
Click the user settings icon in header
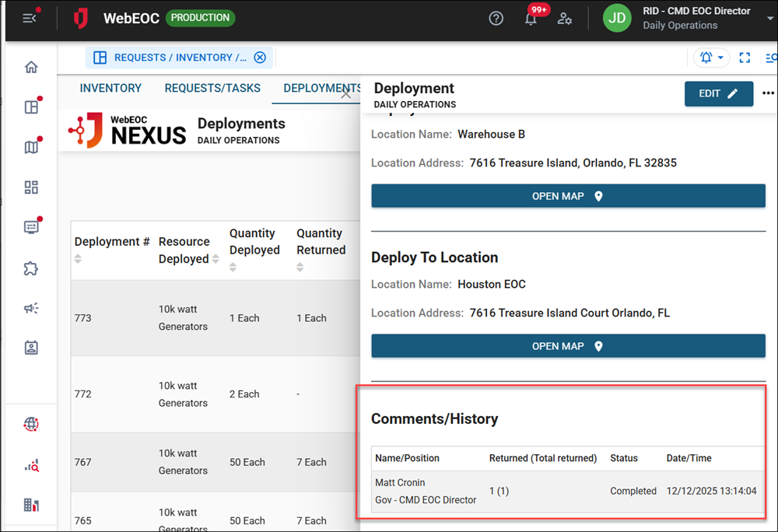pos(566,19)
